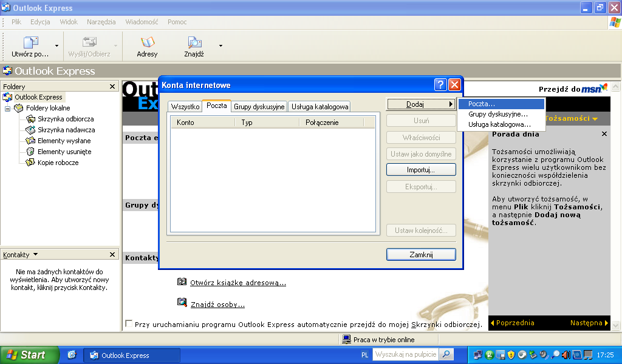Screen dimensions: 622x364
Task: Click the help question mark in Konta internetowe
Action: click(x=440, y=85)
